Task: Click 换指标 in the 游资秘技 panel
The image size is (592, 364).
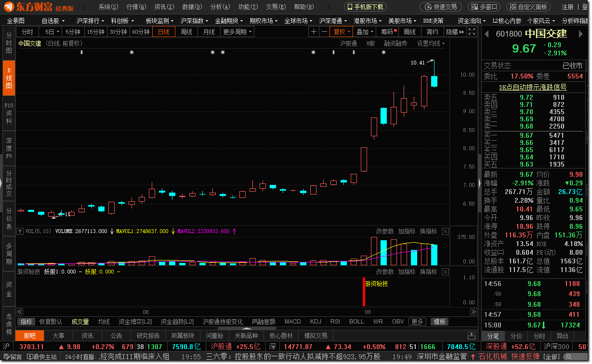Action: coord(428,272)
